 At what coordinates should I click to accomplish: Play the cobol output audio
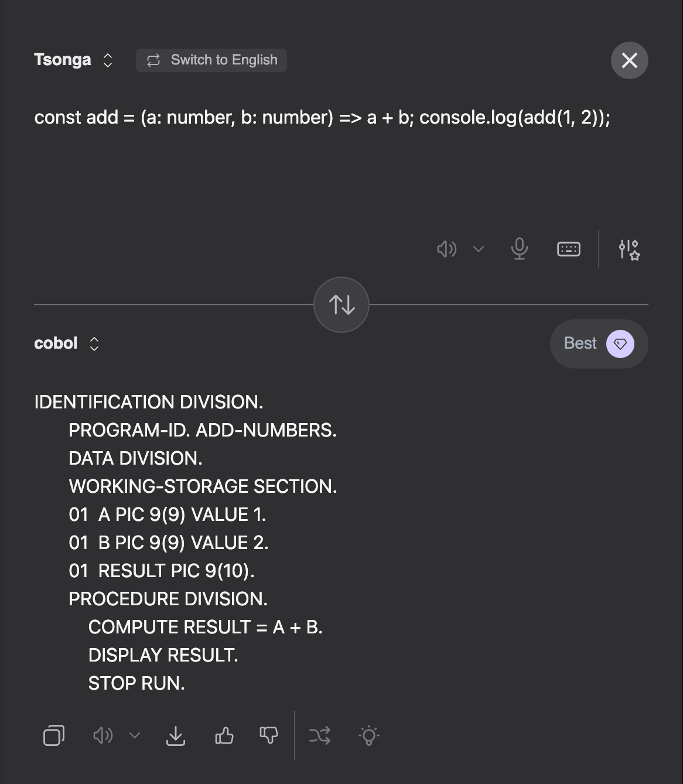pyautogui.click(x=103, y=735)
